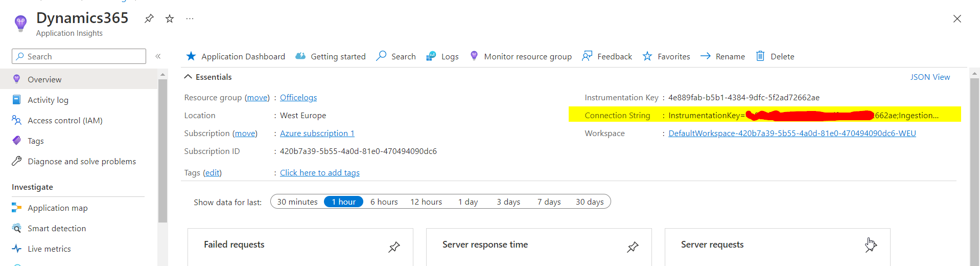The height and width of the screenshot is (266, 980).
Task: Click the purple Tags icon
Action: tap(16, 140)
